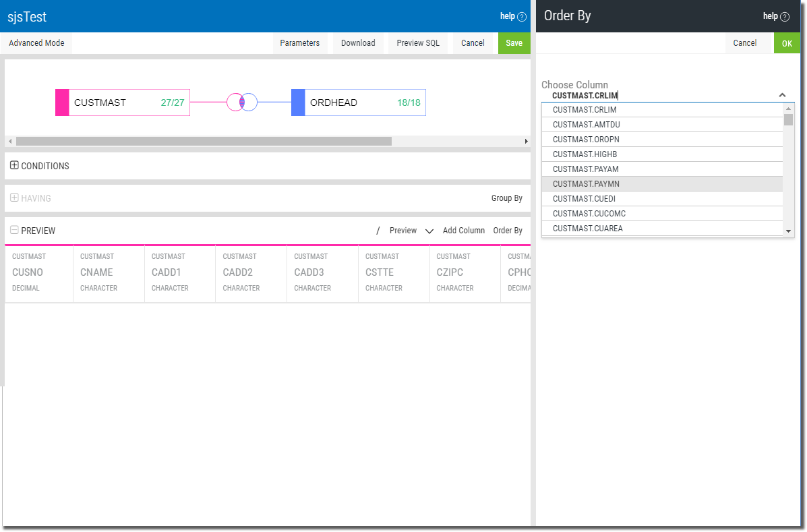807x532 pixels.
Task: Click the column list scrollbar thumb
Action: (789, 120)
